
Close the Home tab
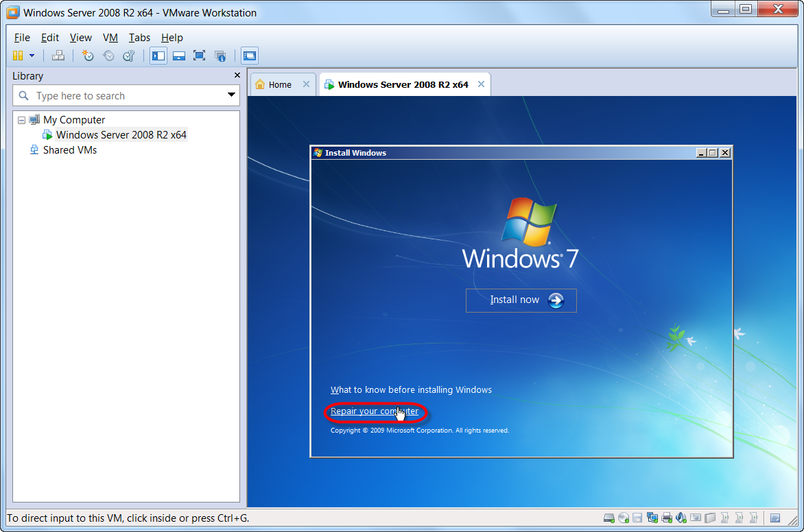(x=306, y=84)
